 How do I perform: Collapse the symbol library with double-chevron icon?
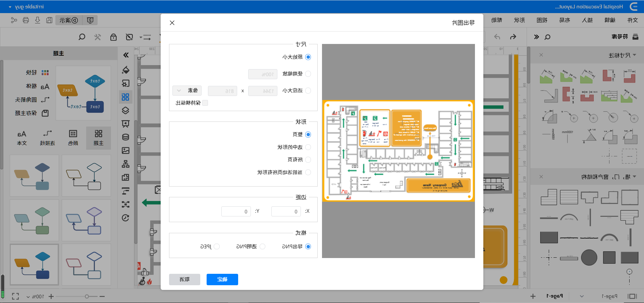click(536, 37)
